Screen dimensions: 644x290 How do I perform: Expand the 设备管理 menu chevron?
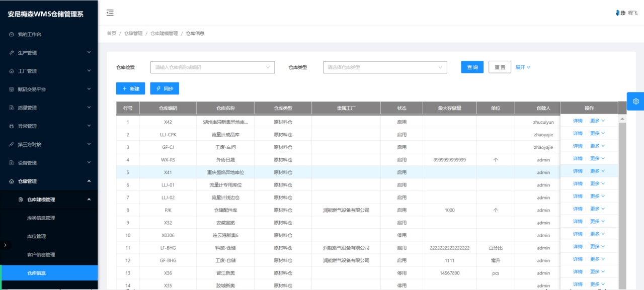pyautogui.click(x=89, y=162)
